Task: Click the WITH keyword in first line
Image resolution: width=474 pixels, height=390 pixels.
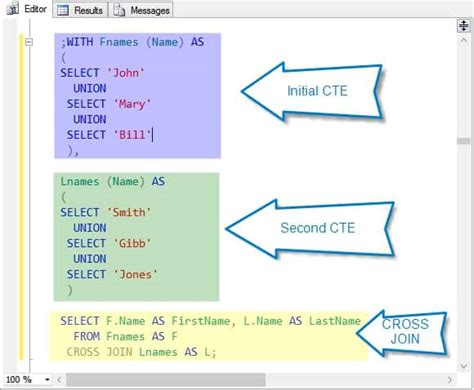Action: click(80, 42)
